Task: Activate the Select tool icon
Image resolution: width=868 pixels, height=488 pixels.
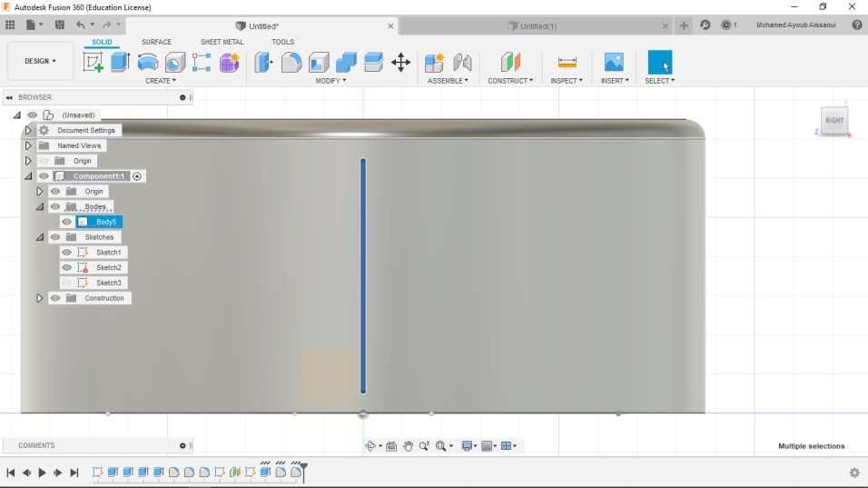Action: point(660,62)
